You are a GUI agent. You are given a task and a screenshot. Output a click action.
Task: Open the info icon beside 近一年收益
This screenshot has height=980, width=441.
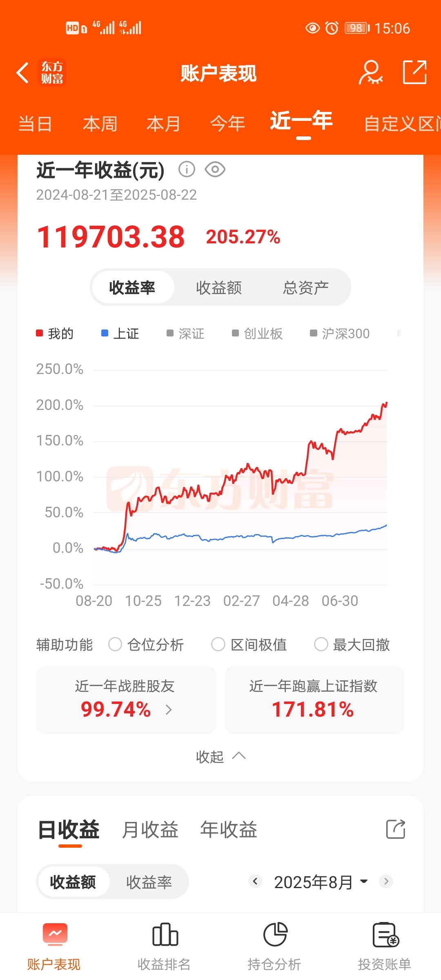pos(187,169)
